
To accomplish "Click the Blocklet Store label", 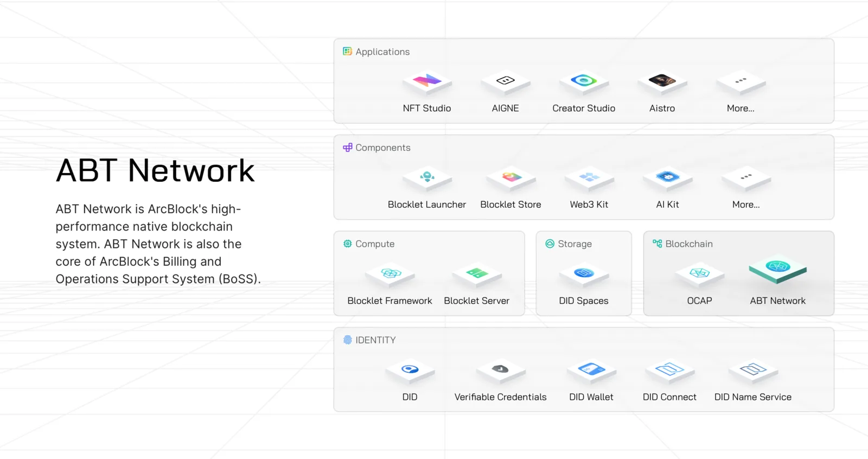I will pos(511,205).
